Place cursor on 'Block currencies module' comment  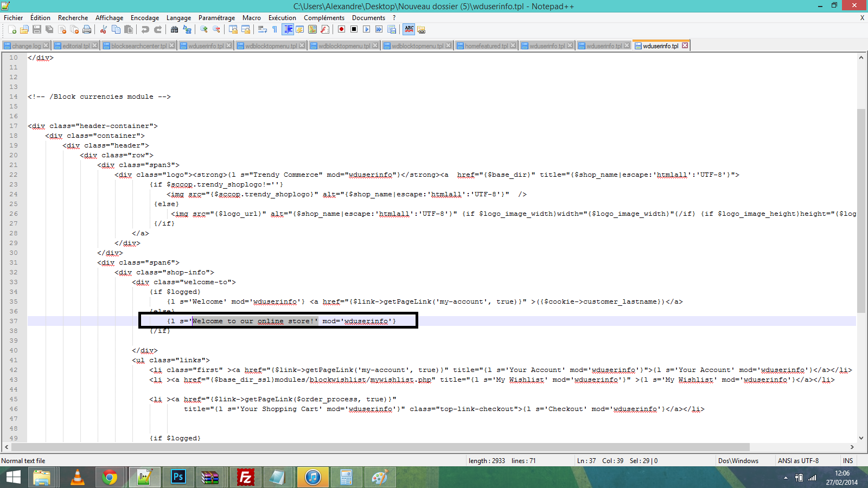tap(99, 97)
